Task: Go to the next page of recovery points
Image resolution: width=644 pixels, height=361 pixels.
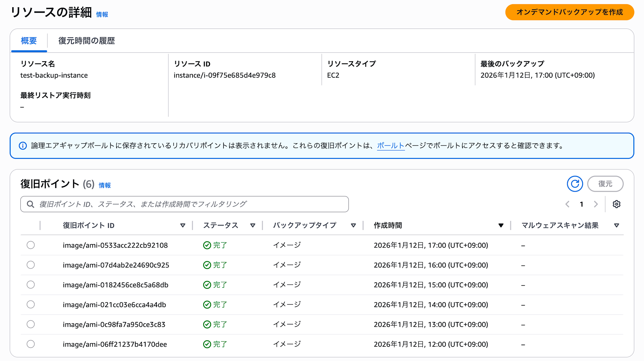Action: coord(596,204)
